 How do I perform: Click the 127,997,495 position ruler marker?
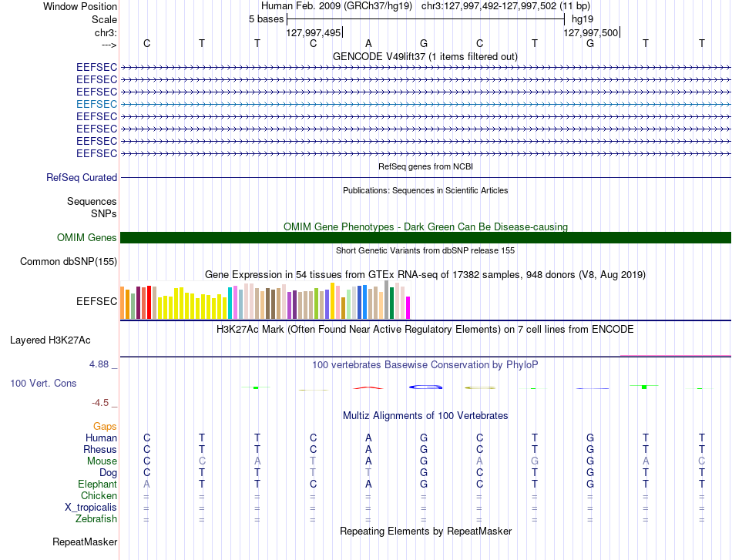click(314, 32)
